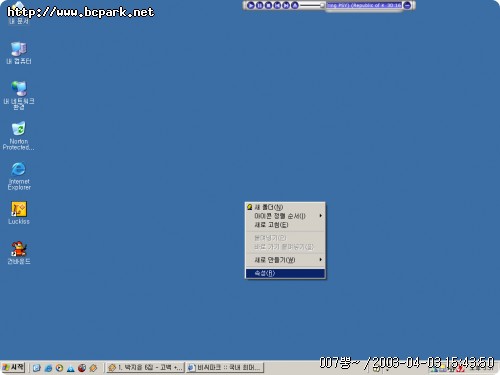500x375 pixels.
Task: Expand 아이콘 정렬 순서(I) submenu
Action: click(285, 216)
